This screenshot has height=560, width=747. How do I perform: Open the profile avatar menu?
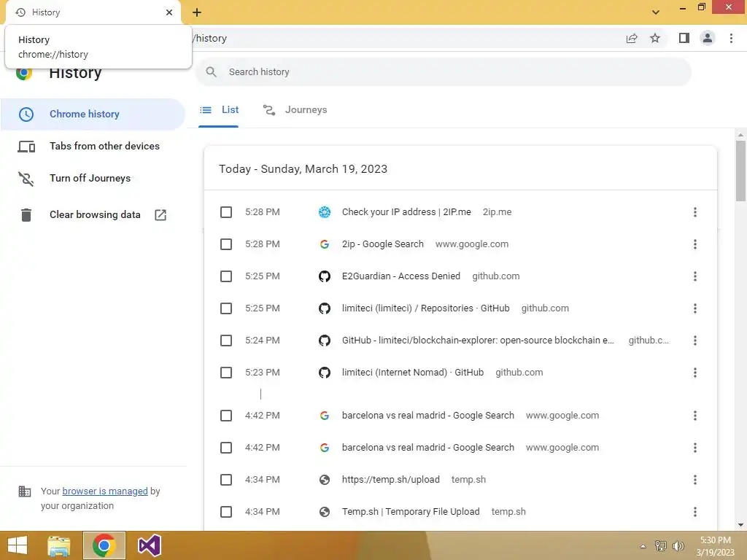point(708,38)
